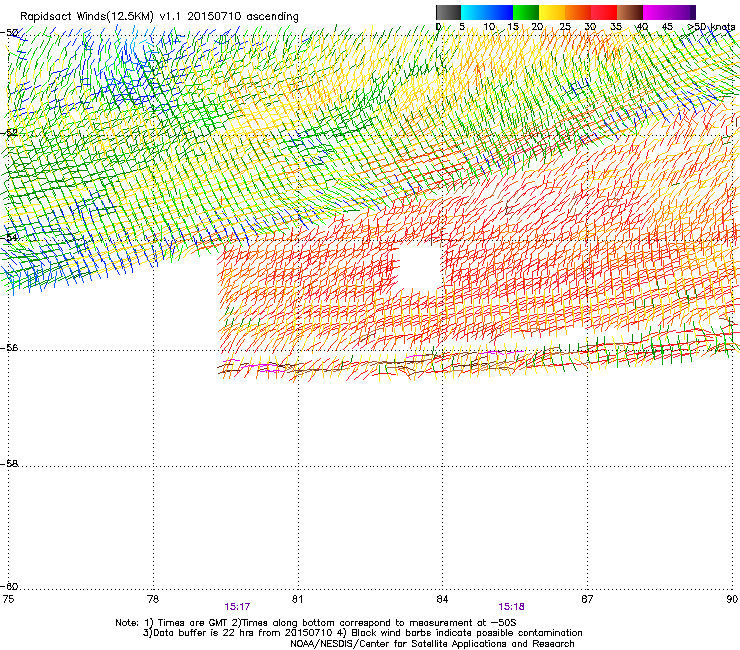Click the purple '15:18' pass time label
The image size is (740, 650).
click(x=512, y=607)
